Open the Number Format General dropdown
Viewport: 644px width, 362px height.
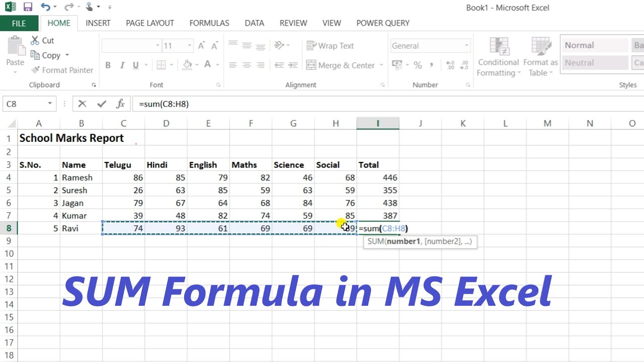coord(466,46)
